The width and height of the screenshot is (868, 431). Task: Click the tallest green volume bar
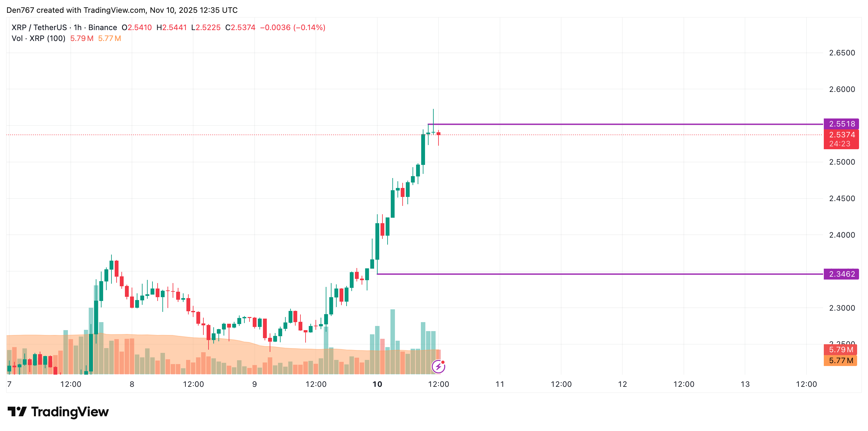393,341
